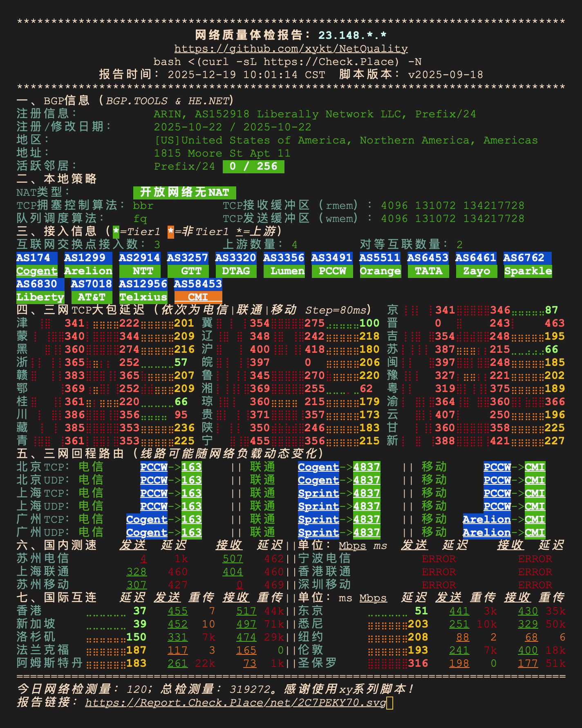
Task: Click the green '开放网络无NAT' NAT type badge
Action: click(x=184, y=193)
